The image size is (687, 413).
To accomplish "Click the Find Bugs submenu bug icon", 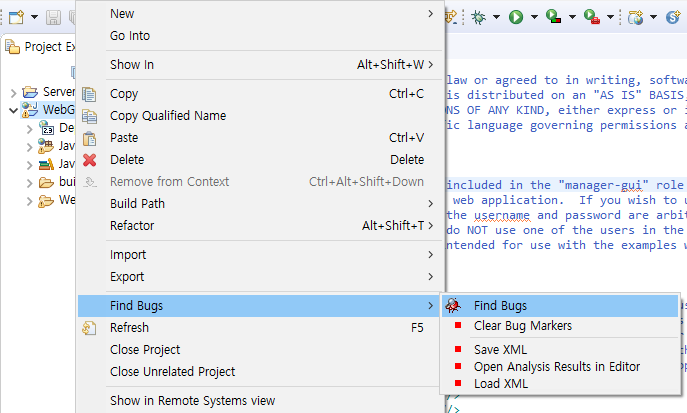I will click(453, 305).
